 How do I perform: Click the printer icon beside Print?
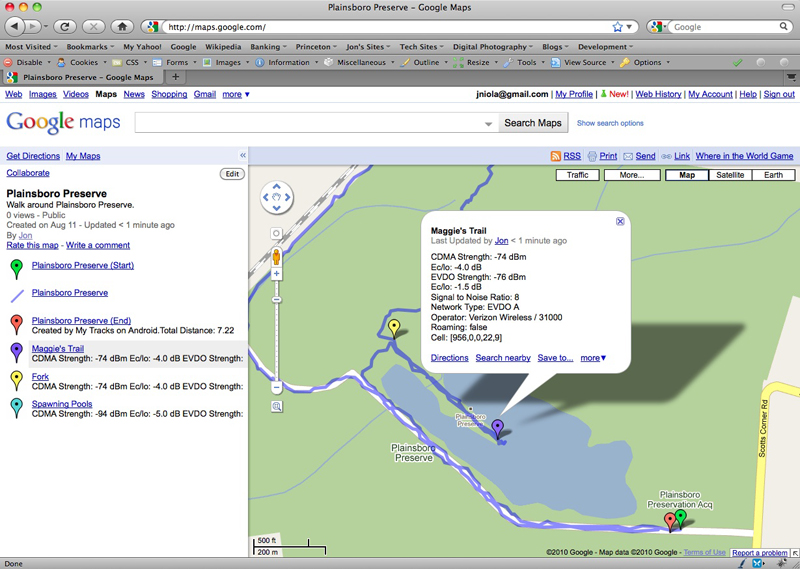(x=592, y=156)
